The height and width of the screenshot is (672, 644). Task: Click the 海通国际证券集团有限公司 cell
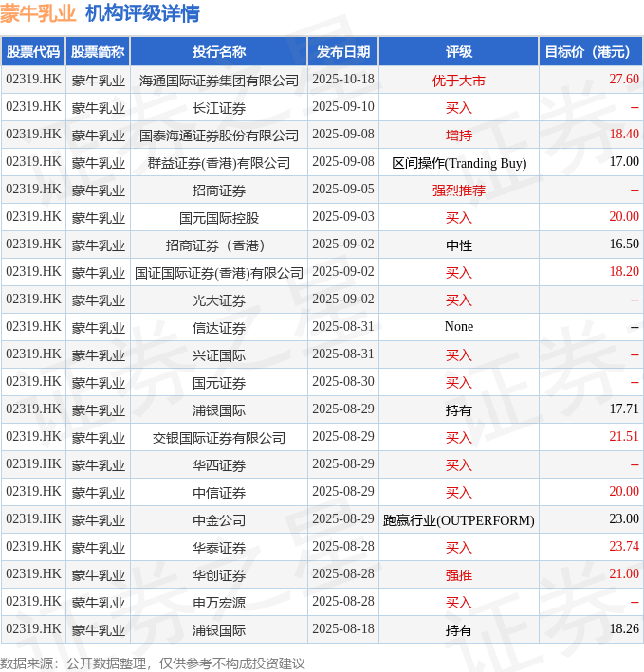click(x=219, y=81)
